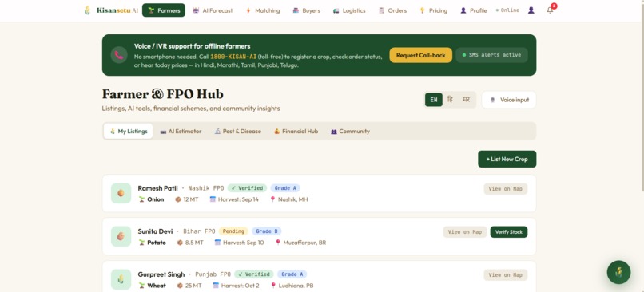
Task: Click the Kisansetu AI logo icon
Action: pyautogui.click(x=87, y=10)
